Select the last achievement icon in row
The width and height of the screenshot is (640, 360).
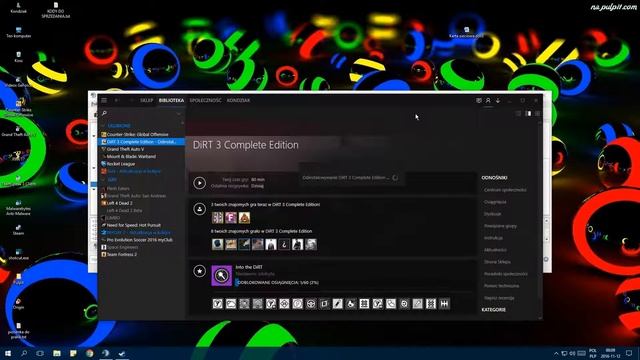coord(444,304)
